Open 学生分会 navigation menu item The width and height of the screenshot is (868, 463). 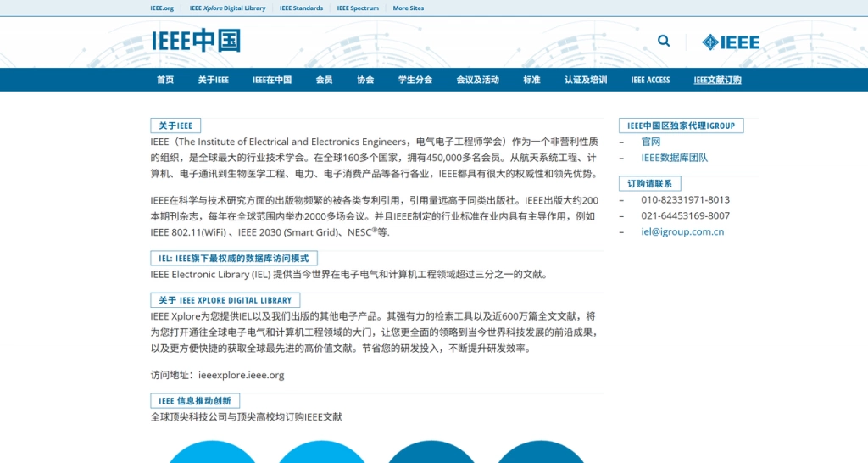(x=415, y=80)
